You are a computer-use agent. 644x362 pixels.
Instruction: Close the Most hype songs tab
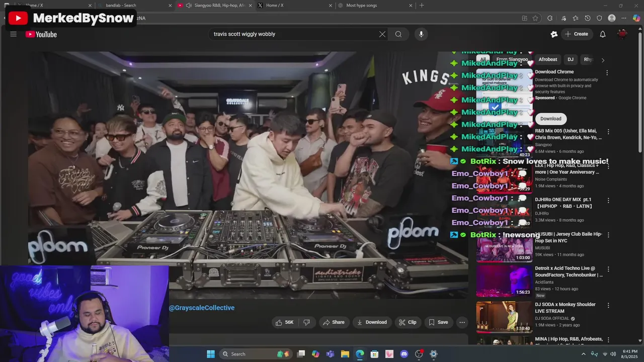411,6
